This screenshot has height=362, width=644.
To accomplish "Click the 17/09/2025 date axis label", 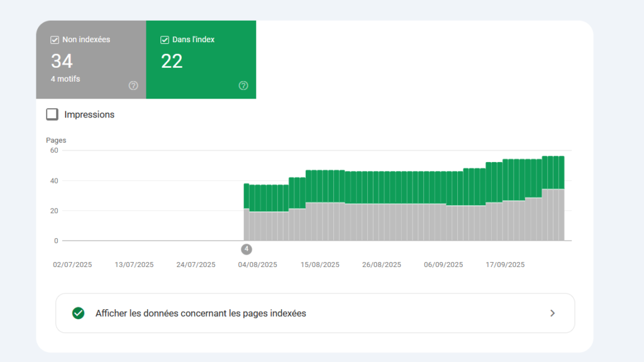I will point(505,265).
